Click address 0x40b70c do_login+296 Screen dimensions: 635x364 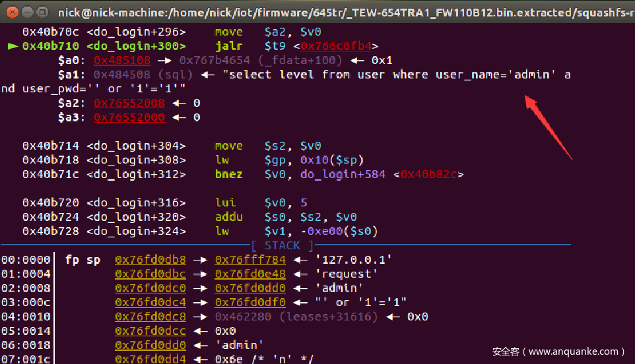tap(104, 32)
